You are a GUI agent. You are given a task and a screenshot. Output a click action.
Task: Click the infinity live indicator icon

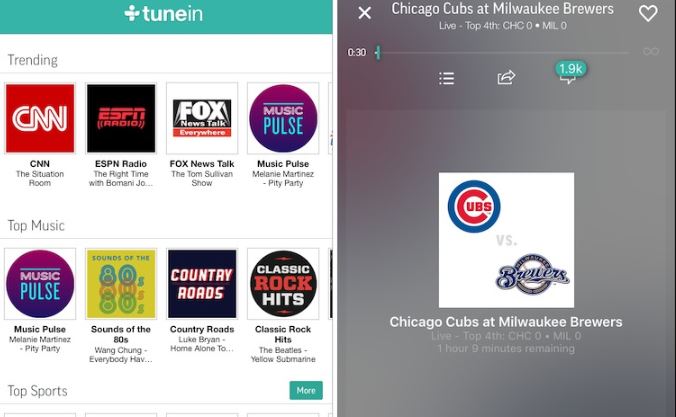pos(651,52)
